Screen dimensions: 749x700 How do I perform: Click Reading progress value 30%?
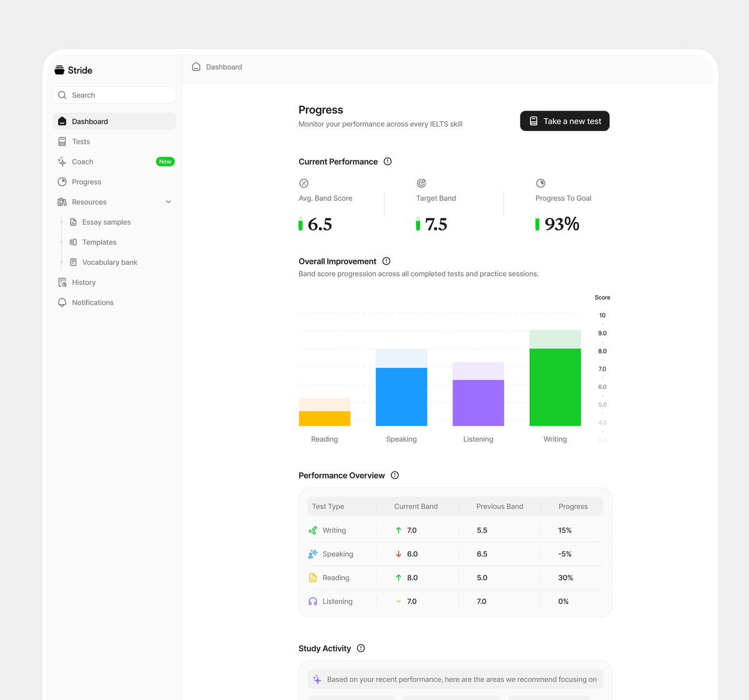click(x=565, y=578)
